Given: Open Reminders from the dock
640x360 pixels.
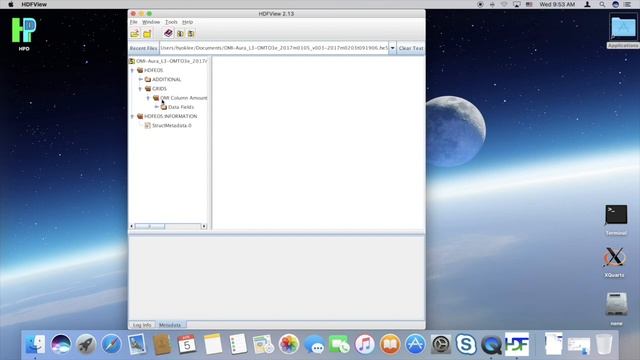Looking at the screenshot, I should [x=238, y=344].
